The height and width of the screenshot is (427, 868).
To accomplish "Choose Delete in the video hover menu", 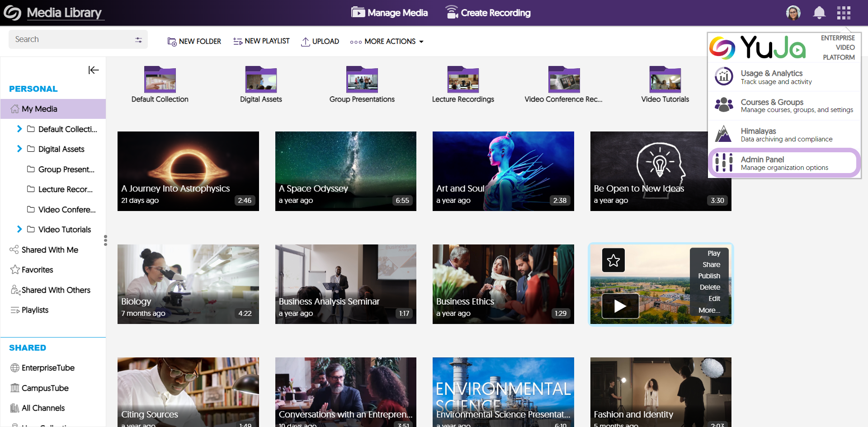I will [710, 287].
